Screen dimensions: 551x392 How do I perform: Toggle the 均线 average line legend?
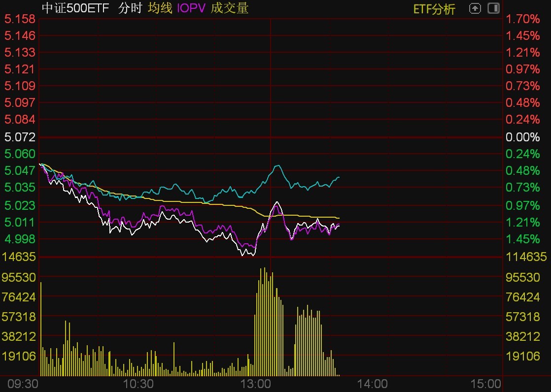pos(160,8)
